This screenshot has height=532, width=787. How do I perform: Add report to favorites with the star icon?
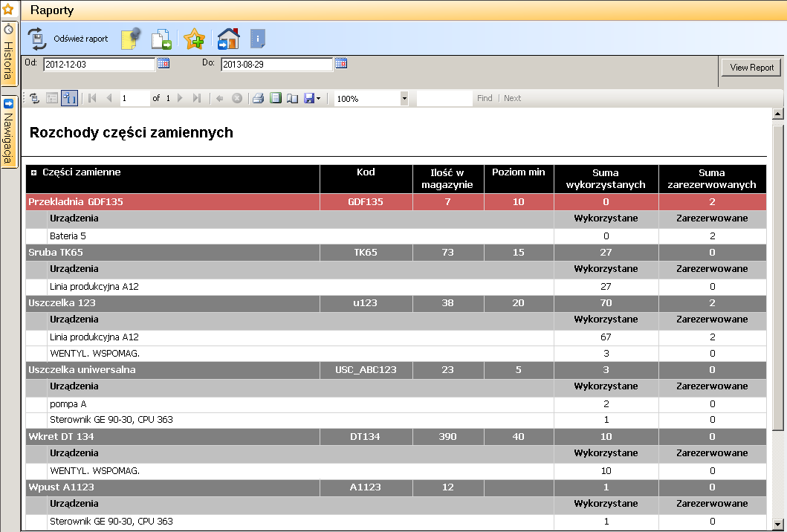tap(194, 39)
